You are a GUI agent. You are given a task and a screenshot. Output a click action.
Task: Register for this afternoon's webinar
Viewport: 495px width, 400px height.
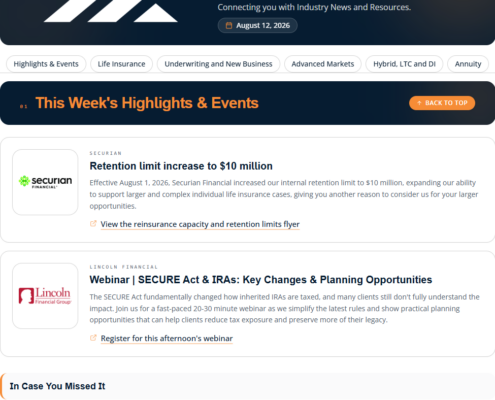pos(167,338)
